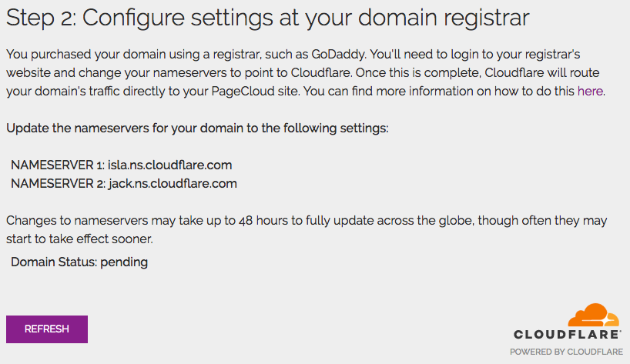The height and width of the screenshot is (364, 630).
Task: Click the CLOUDFLARE wordmark logo text
Action: coord(568,335)
